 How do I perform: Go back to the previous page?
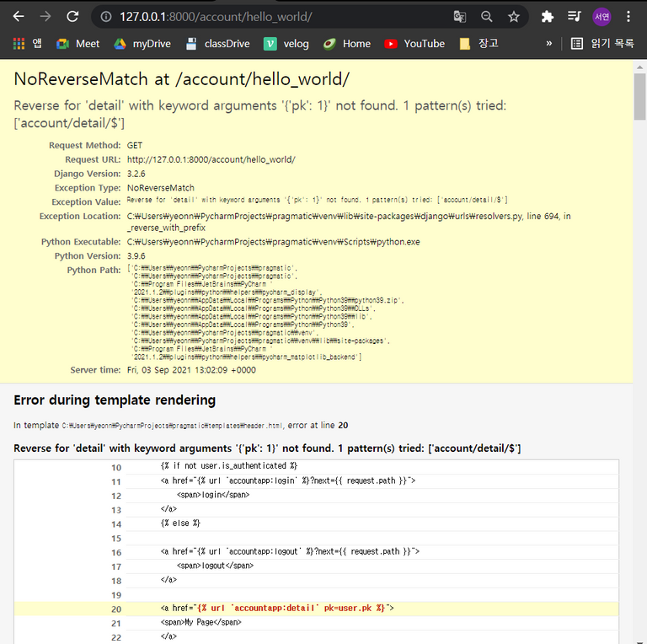click(19, 17)
